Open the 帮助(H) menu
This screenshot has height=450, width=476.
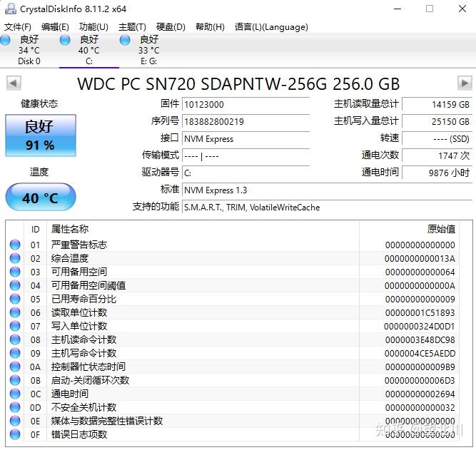click(x=210, y=27)
